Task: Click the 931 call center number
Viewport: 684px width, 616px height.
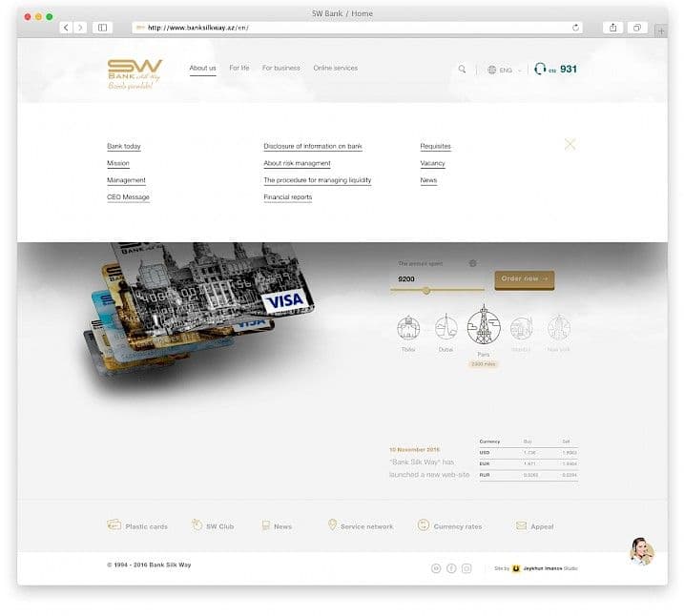Action: pyautogui.click(x=568, y=69)
